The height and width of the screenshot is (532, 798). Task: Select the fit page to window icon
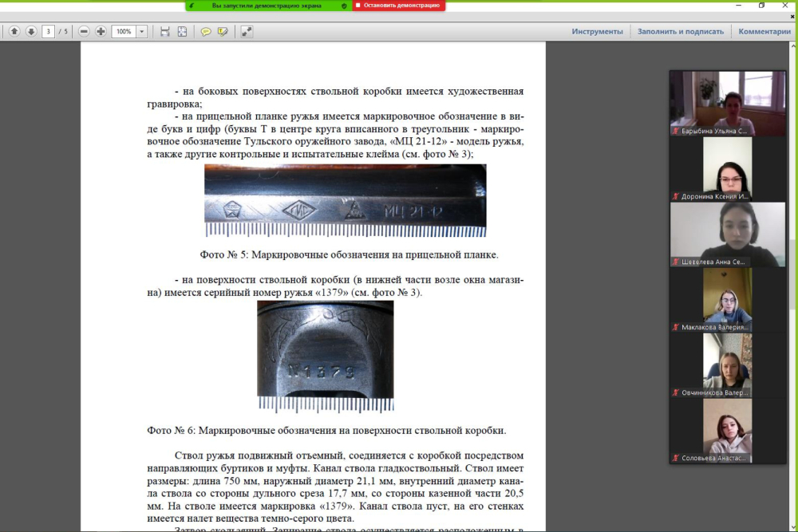(x=182, y=31)
